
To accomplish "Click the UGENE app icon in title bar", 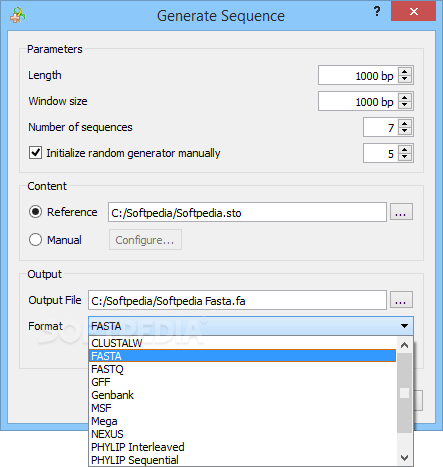I will click(18, 15).
